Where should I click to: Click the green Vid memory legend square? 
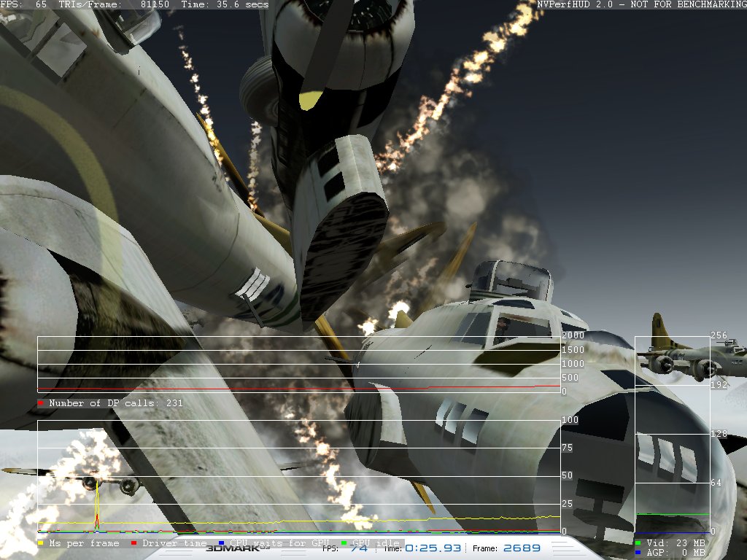638,542
